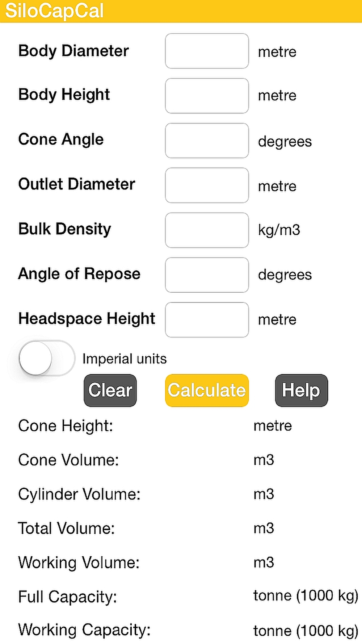The width and height of the screenshot is (362, 644).
Task: Select the Full Capacity result label
Action: coord(68,597)
